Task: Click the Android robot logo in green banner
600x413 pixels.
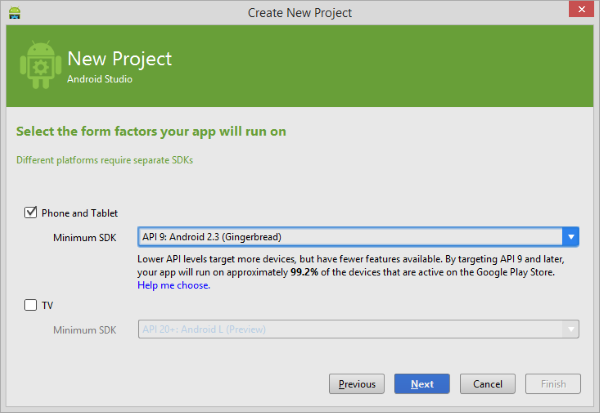Action: pos(41,65)
